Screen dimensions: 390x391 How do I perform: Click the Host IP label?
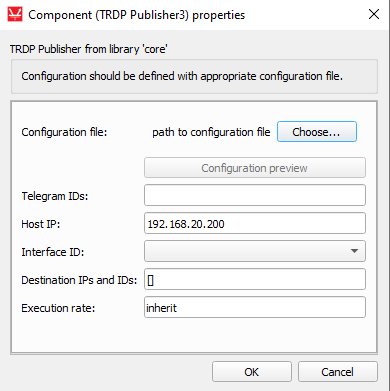[41, 224]
